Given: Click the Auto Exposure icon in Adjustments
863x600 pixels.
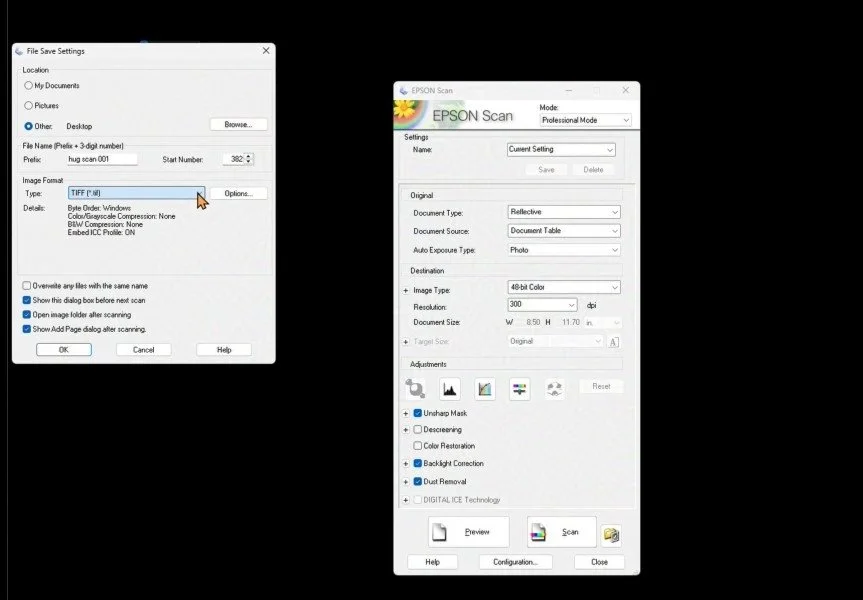Looking at the screenshot, I should click(415, 389).
